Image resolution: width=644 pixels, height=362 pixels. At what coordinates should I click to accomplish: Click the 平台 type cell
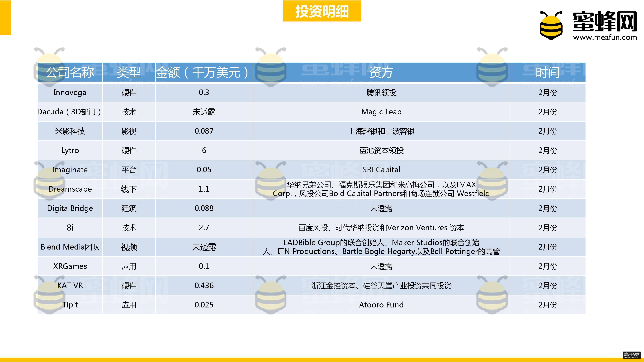click(129, 170)
